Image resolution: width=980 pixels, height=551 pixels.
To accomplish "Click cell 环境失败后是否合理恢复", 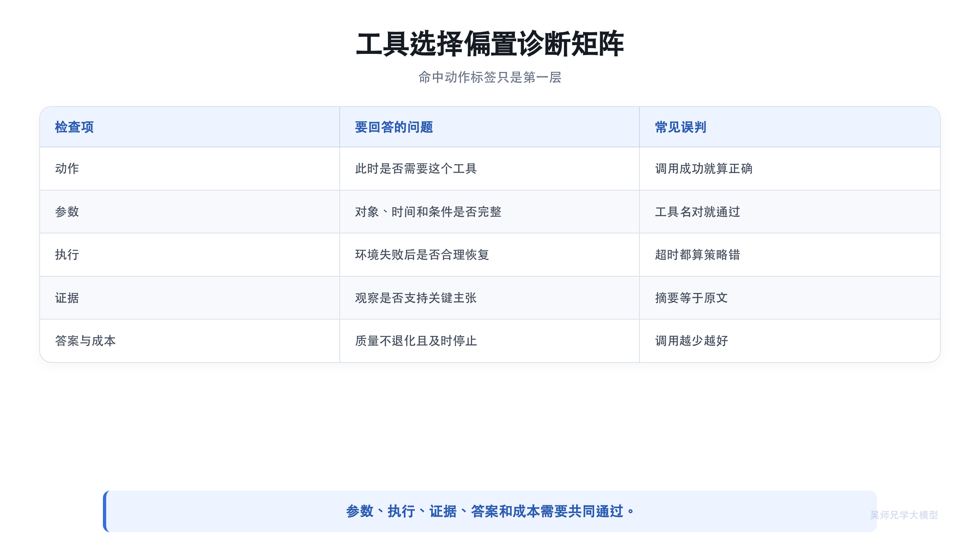I will click(x=490, y=255).
